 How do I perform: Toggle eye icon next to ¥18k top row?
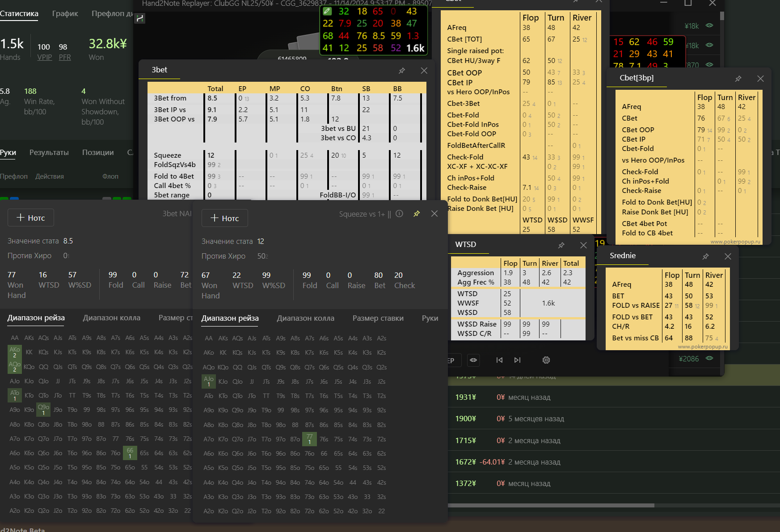click(709, 25)
